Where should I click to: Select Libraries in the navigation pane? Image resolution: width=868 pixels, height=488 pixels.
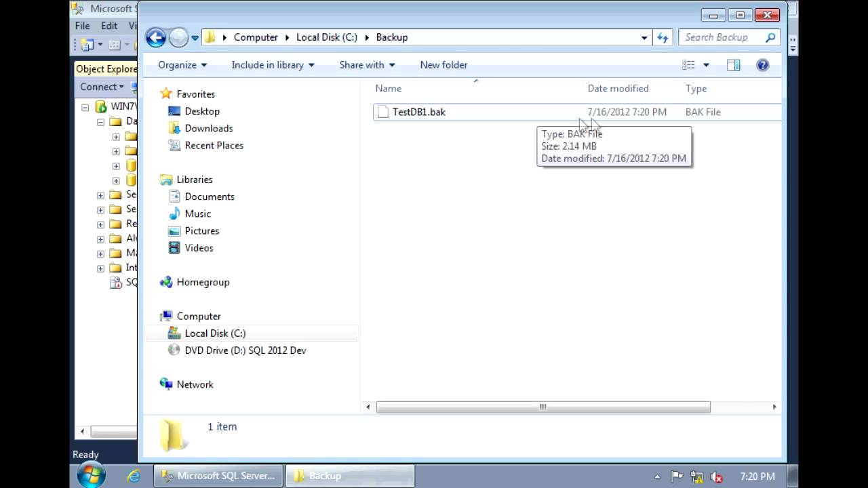click(x=194, y=180)
